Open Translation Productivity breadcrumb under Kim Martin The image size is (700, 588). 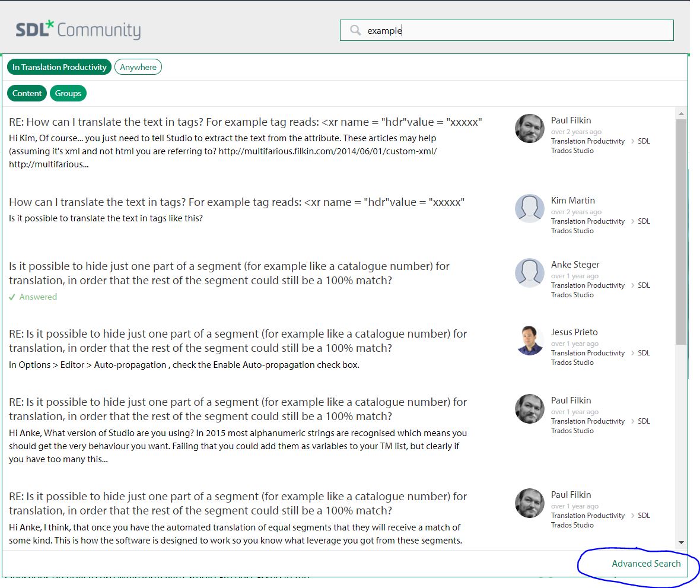point(587,221)
